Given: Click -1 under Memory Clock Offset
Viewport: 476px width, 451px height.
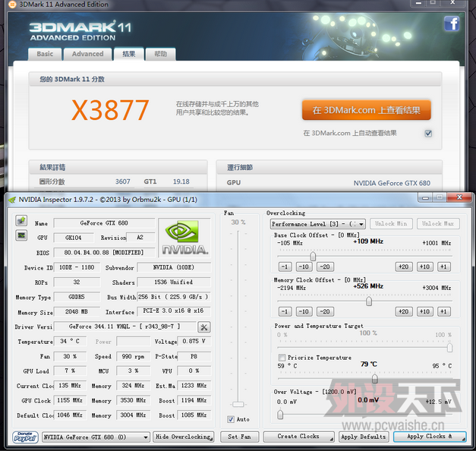Looking at the screenshot, I should click(x=285, y=311).
